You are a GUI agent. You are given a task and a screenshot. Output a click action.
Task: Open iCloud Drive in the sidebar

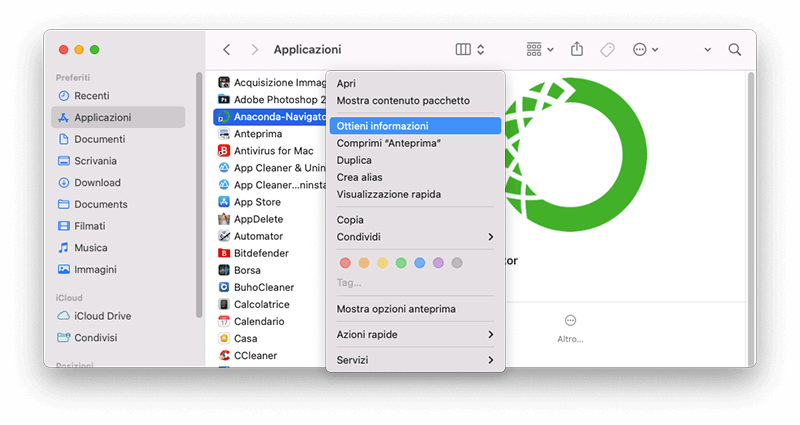click(118, 316)
